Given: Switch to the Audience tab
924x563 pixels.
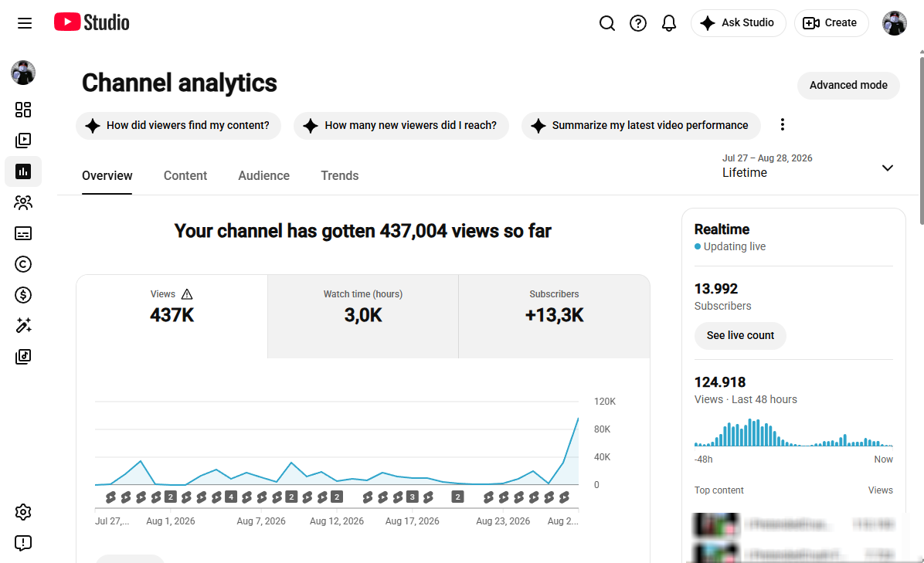Looking at the screenshot, I should click(x=263, y=175).
